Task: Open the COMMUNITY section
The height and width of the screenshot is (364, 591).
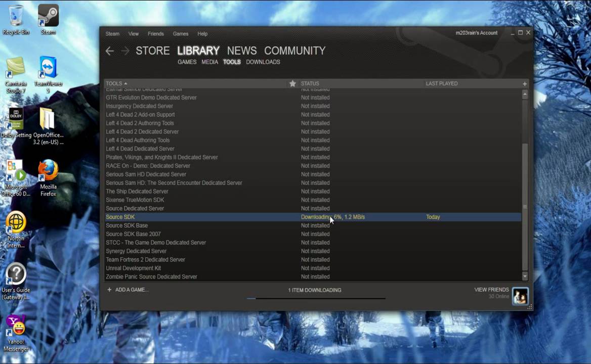Action: (295, 51)
